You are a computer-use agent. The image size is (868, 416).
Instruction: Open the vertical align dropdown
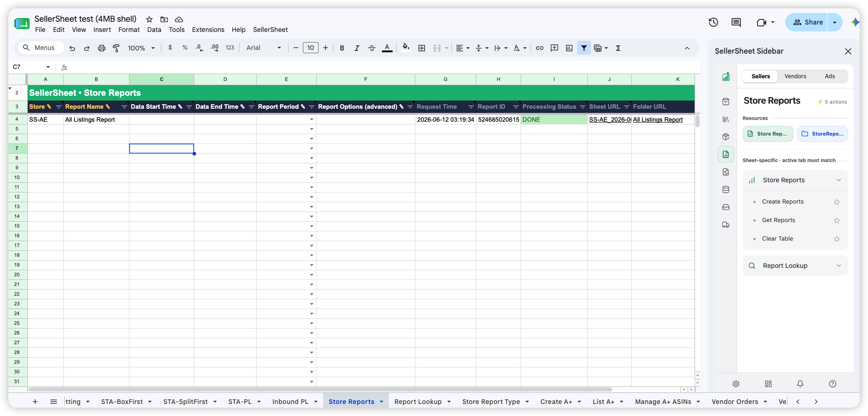click(482, 48)
